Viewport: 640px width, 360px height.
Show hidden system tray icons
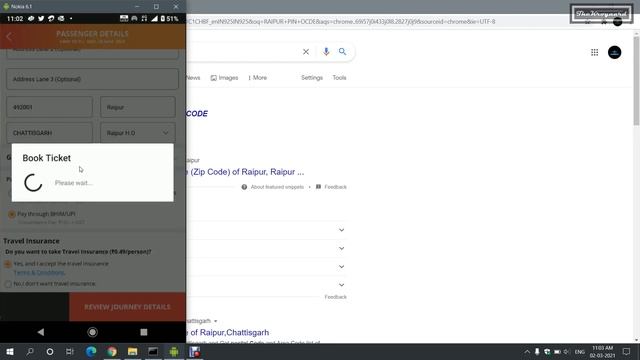[x=527, y=351]
